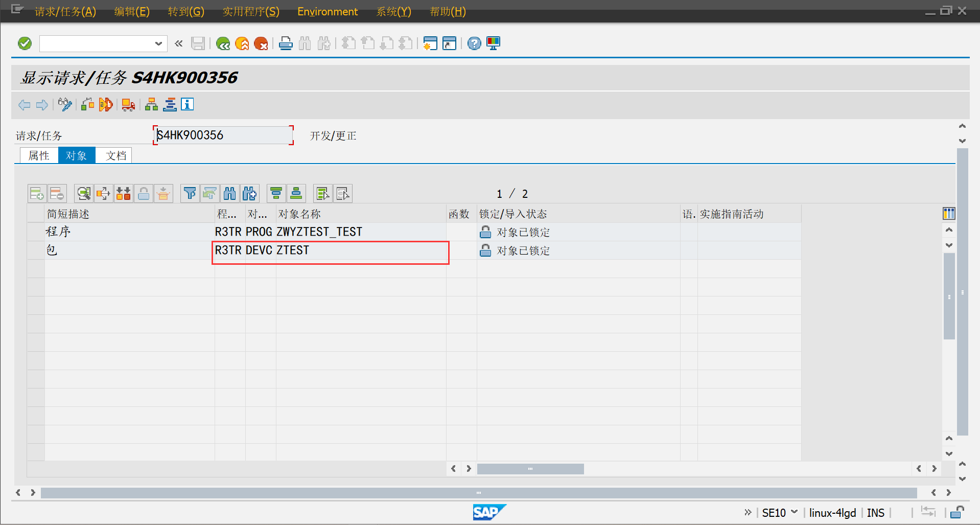Image resolution: width=980 pixels, height=525 pixels.
Task: Open the SE10 transaction dropdown in status bar
Action: click(795, 512)
